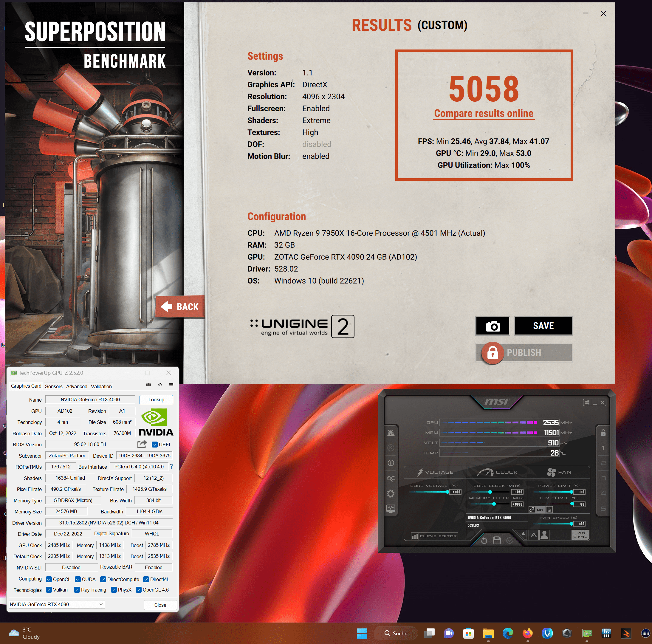
Task: Click the Afterburner temperature priority thermometer icon
Action: [549, 510]
